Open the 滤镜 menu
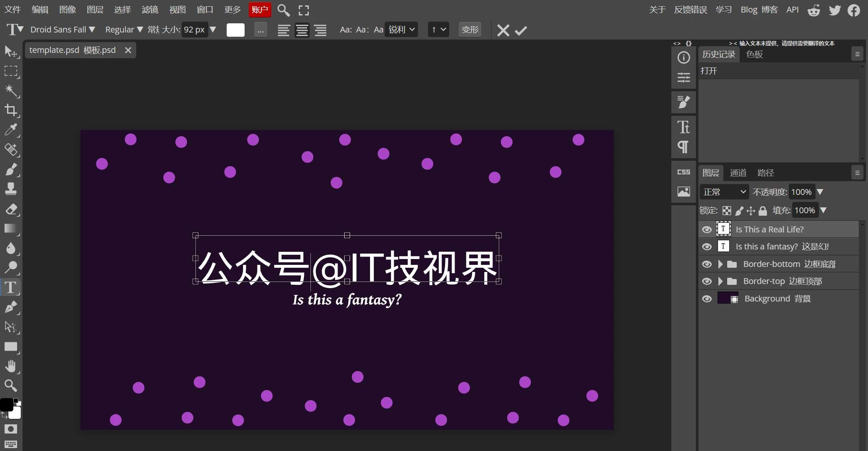Screen dimensions: 868x451 150,10
